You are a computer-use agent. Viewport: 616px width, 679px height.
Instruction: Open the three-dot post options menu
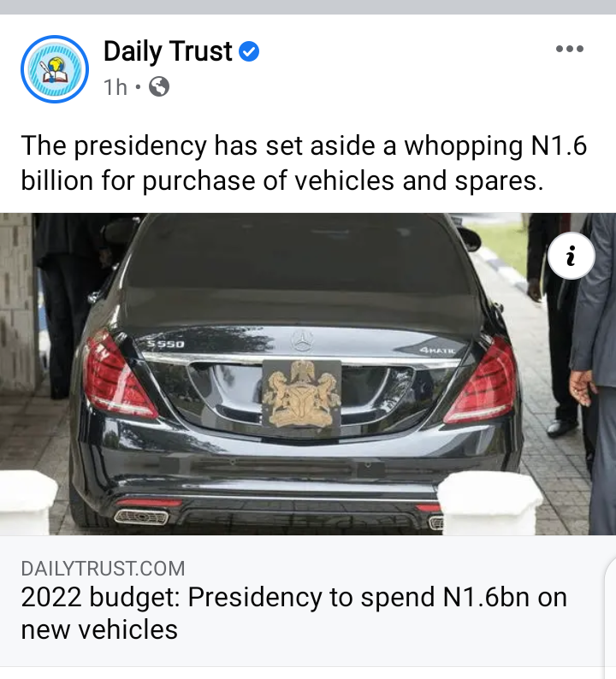[x=570, y=49]
